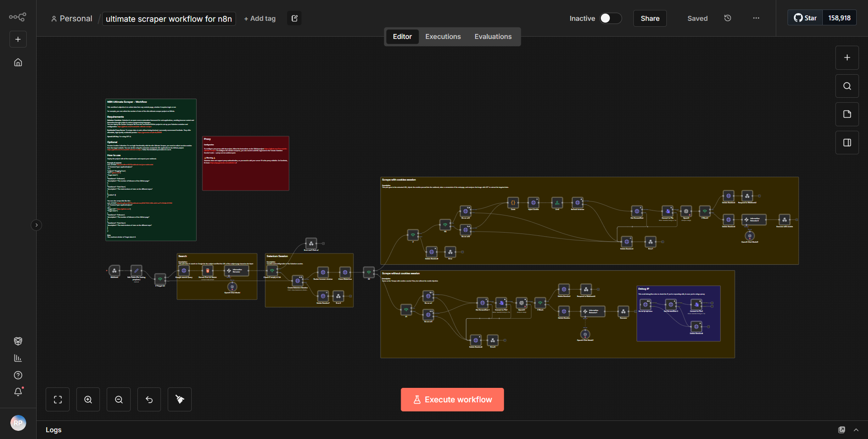The image size is (868, 439).
Task: Click the Add tag button
Action: pyautogui.click(x=260, y=19)
